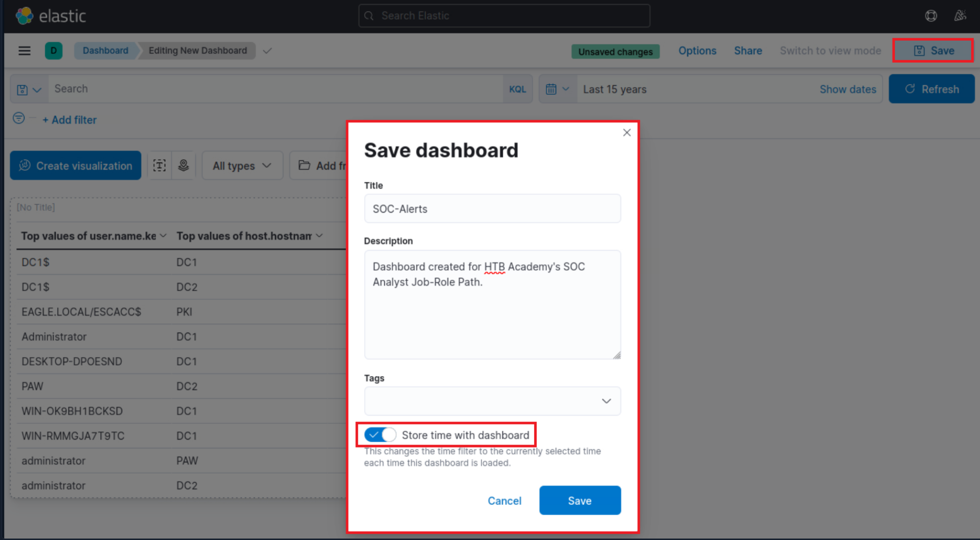Expand the user.name column header menu
Viewport: 980px width, 540px height.
click(163, 236)
